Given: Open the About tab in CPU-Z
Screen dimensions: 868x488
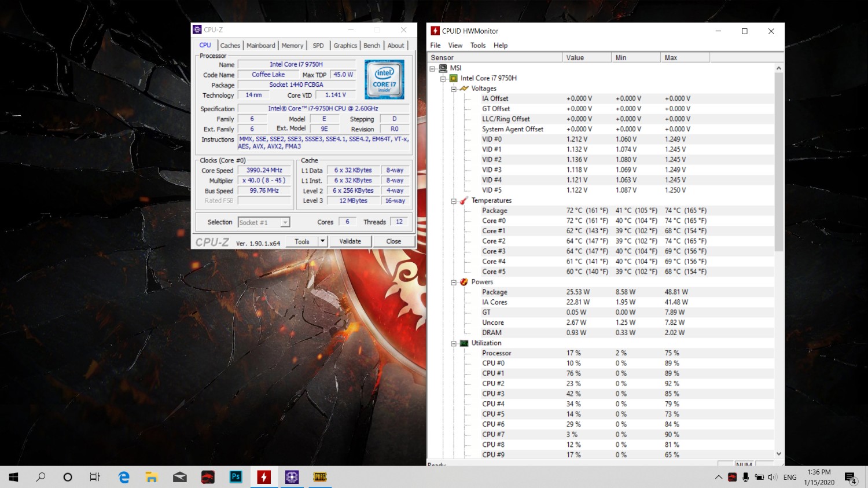Looking at the screenshot, I should 396,45.
